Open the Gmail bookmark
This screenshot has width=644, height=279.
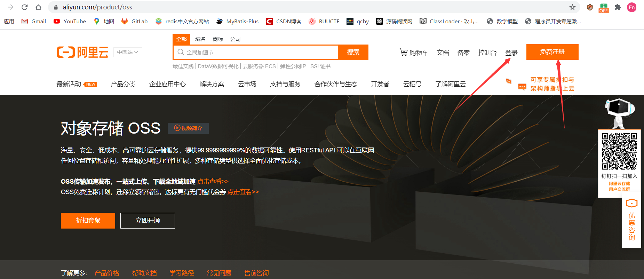tap(34, 21)
